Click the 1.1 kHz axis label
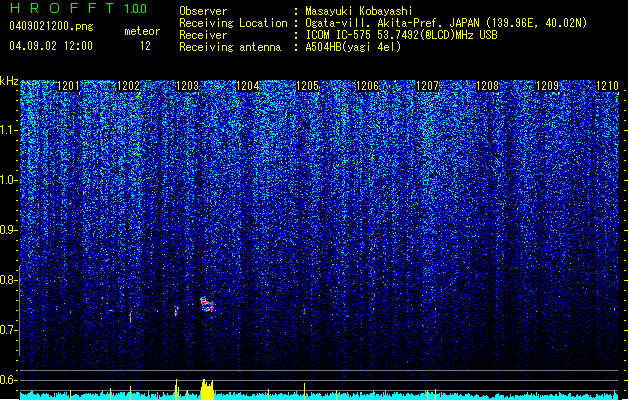Screen dimensions: 629x400 pos(9,130)
